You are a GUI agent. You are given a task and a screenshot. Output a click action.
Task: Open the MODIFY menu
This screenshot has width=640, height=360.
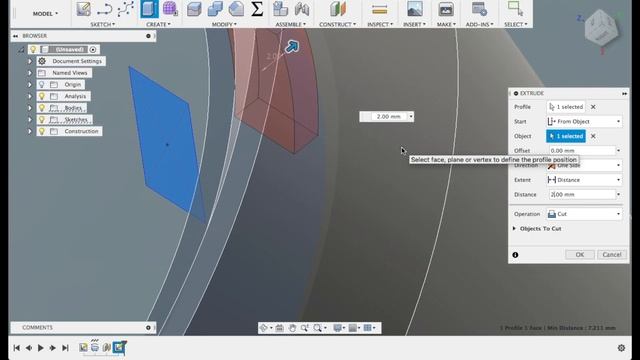[x=224, y=24]
